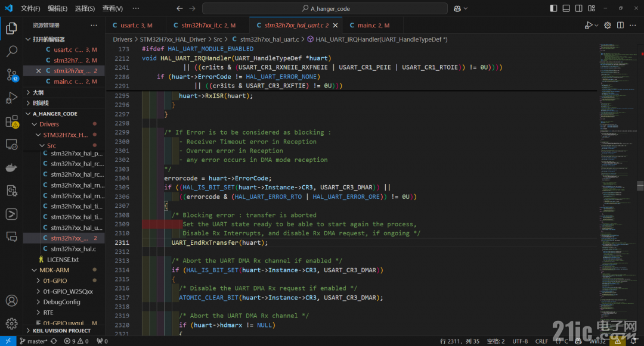
Task: Open the Docker whale view
Action: [x=11, y=168]
